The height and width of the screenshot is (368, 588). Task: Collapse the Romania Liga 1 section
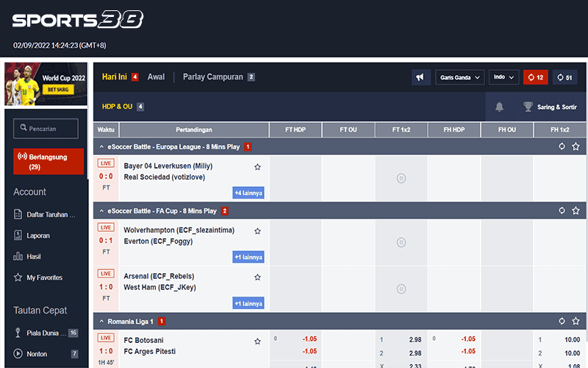tap(101, 322)
